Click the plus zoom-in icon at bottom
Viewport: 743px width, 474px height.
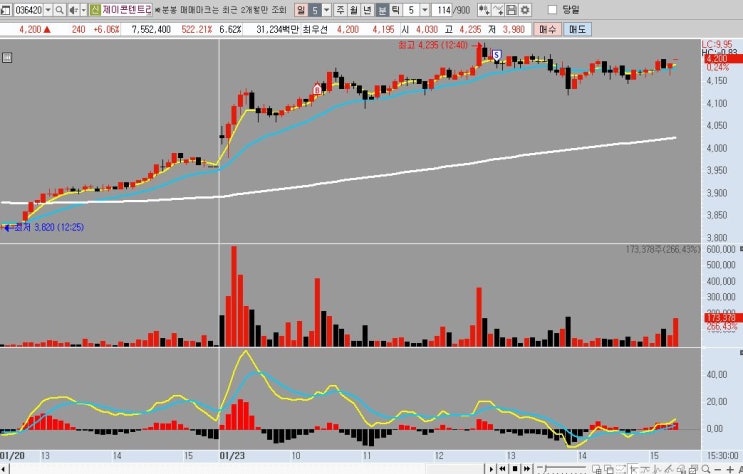click(730, 469)
